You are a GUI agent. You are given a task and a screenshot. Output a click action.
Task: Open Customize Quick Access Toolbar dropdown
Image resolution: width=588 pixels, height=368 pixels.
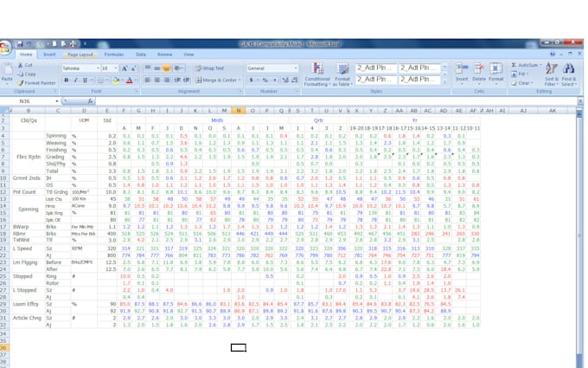85,44
